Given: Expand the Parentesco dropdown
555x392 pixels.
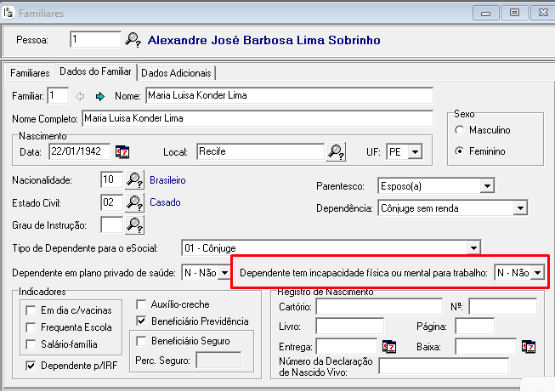Looking at the screenshot, I should [x=486, y=185].
